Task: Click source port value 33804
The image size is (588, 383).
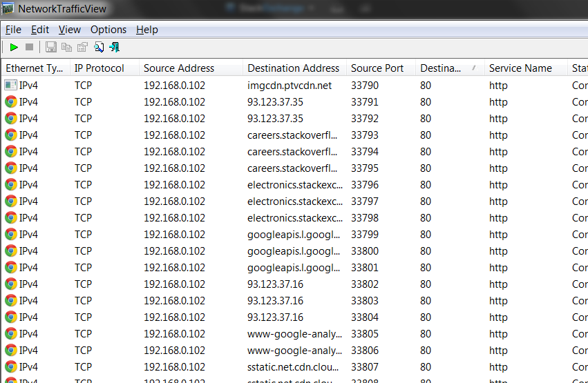Action: 365,317
